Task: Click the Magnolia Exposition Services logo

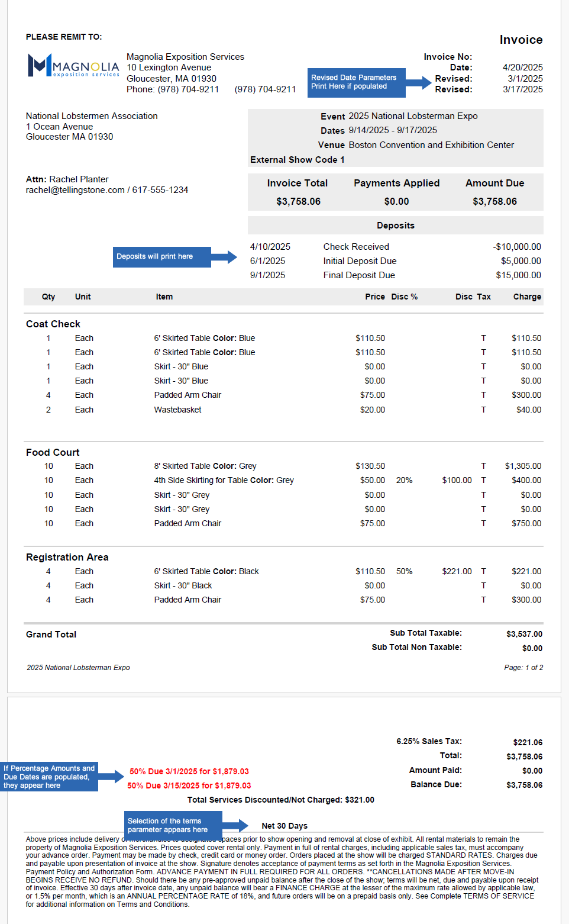Action: coord(73,66)
